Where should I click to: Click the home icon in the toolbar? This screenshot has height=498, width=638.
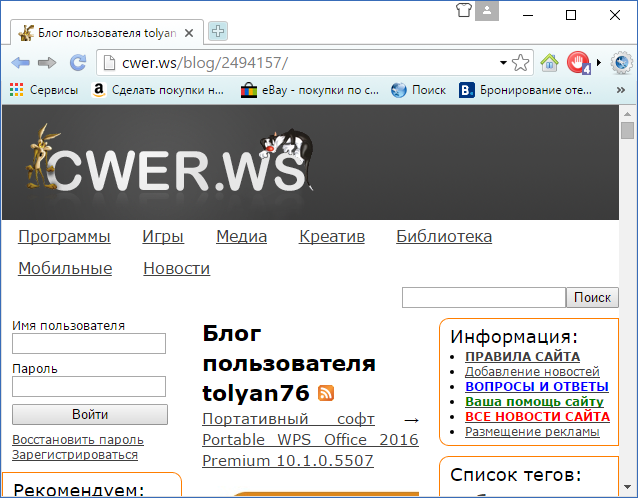549,63
